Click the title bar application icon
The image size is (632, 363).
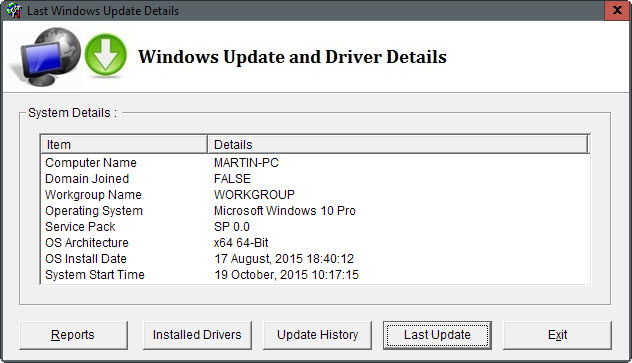[14, 10]
